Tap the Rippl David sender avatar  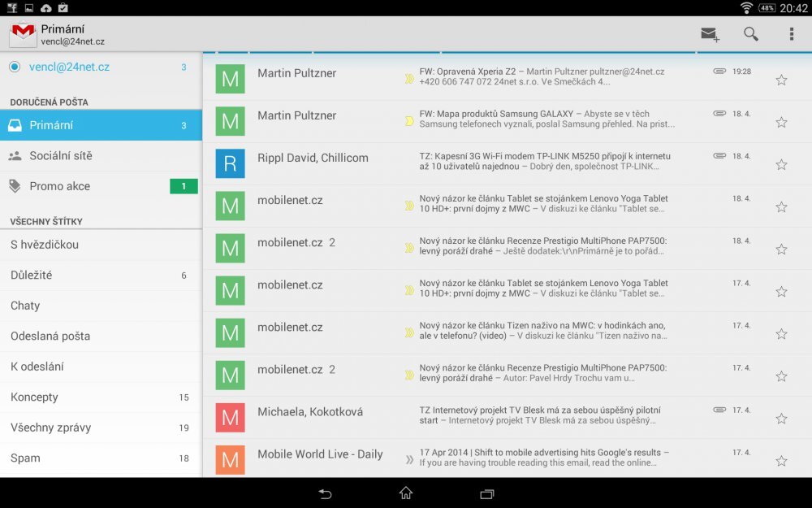230,163
